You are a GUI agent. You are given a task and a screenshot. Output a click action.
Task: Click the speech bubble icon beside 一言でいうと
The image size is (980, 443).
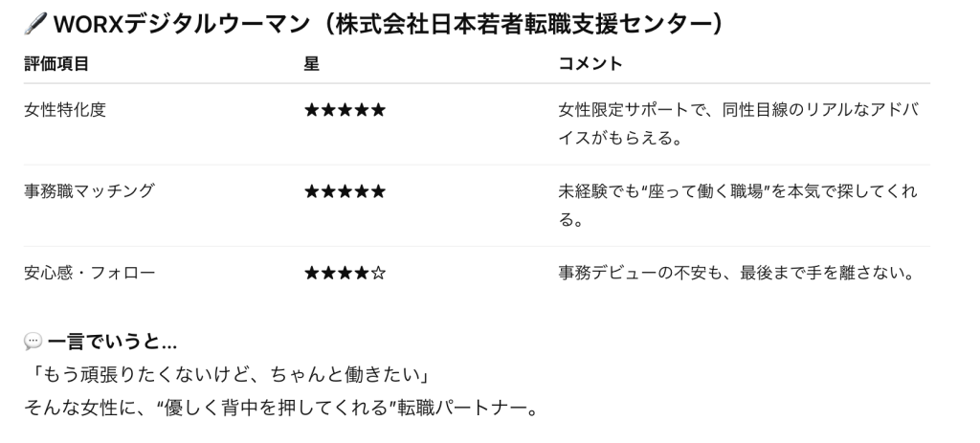(33, 343)
